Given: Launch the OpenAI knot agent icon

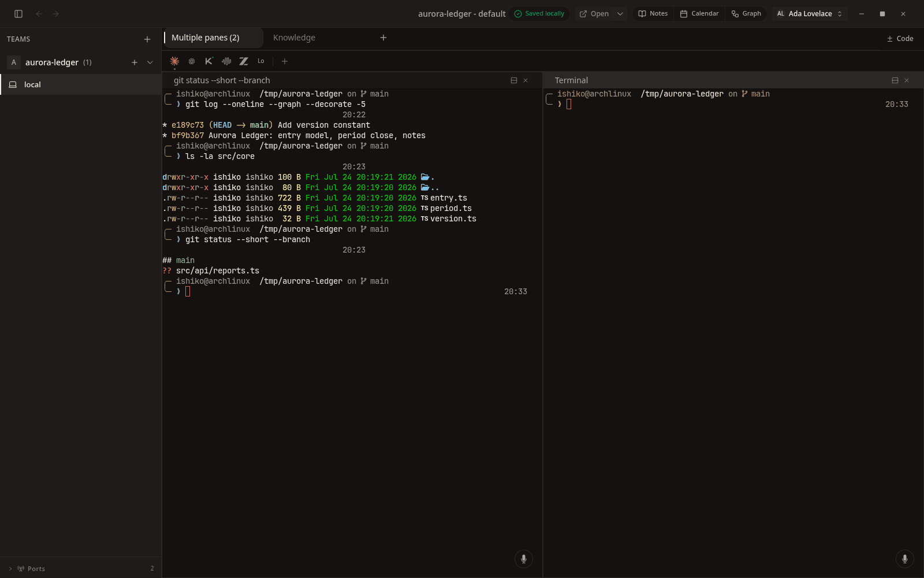Looking at the screenshot, I should tap(192, 61).
